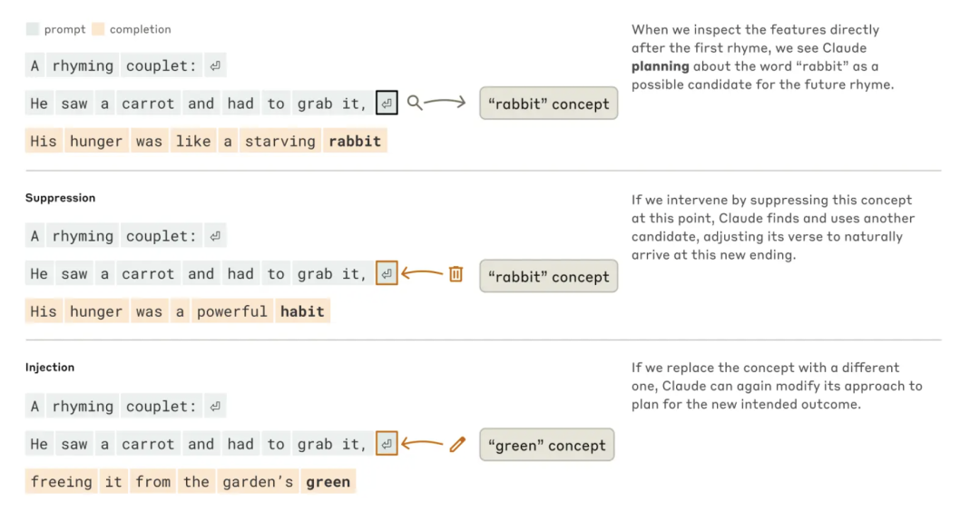Select the bold 'habit' completion token
Image resolution: width=980 pixels, height=532 pixels.
pyautogui.click(x=302, y=311)
